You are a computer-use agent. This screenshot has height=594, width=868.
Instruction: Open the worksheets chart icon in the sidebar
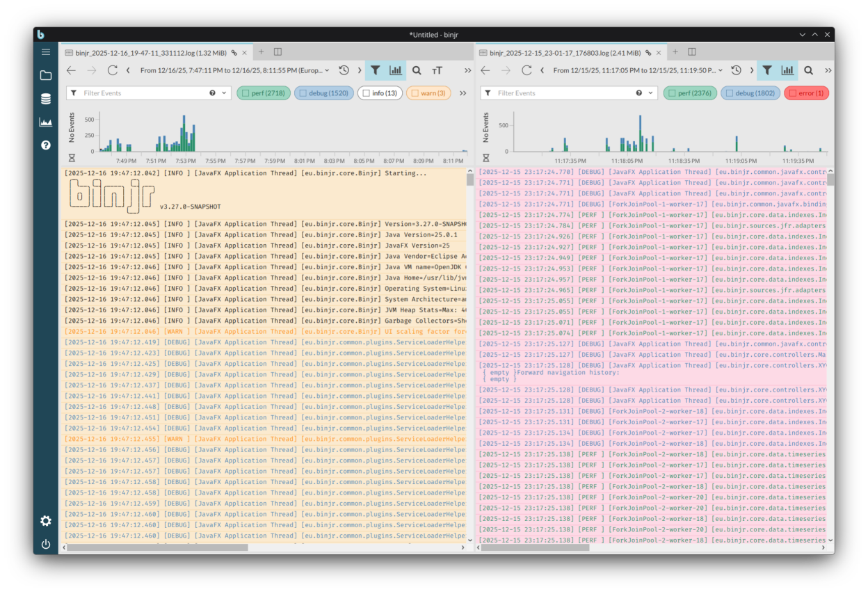[x=46, y=122]
